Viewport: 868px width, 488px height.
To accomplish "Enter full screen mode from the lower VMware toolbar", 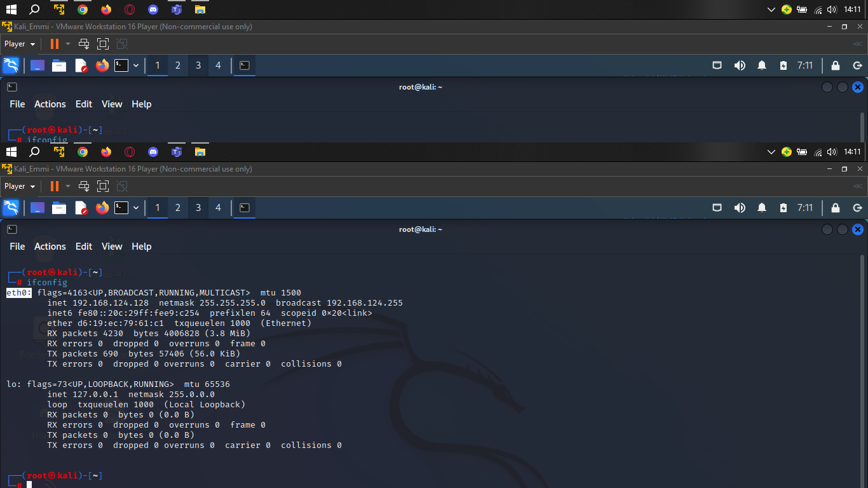I will click(x=103, y=186).
